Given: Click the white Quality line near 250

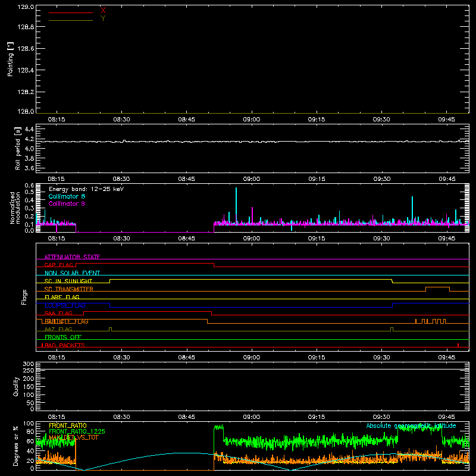Looking at the screenshot, I should (252, 369).
